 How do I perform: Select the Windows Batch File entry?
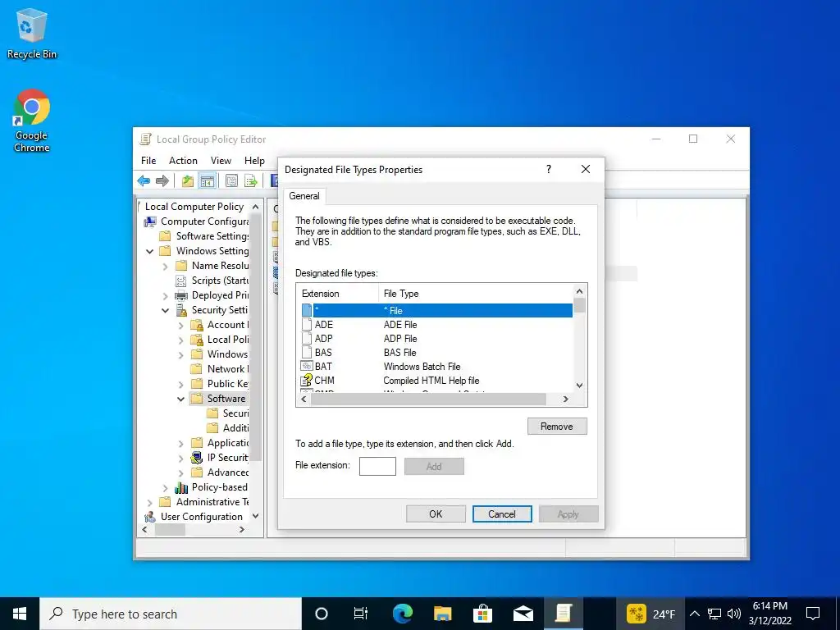(x=436, y=367)
